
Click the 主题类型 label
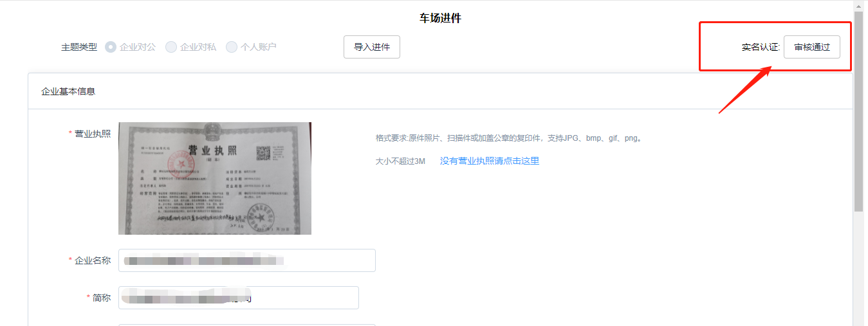[79, 47]
